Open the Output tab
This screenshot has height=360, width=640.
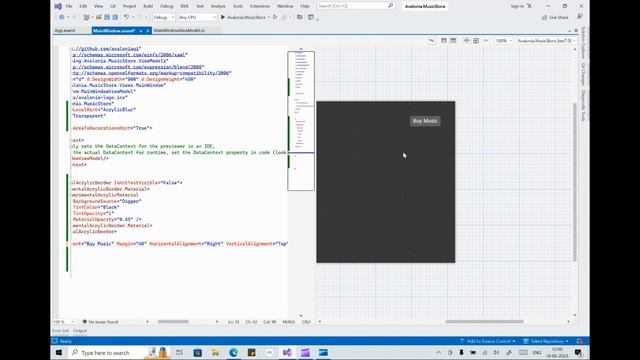(80, 331)
